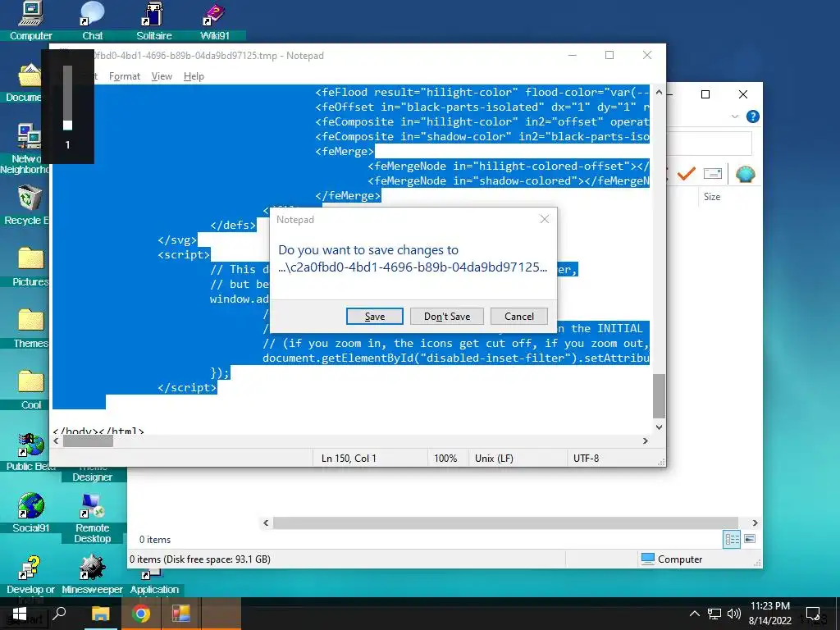840x630 pixels.
Task: Click Explorer horizontal scrollbar track
Action: click(505, 523)
